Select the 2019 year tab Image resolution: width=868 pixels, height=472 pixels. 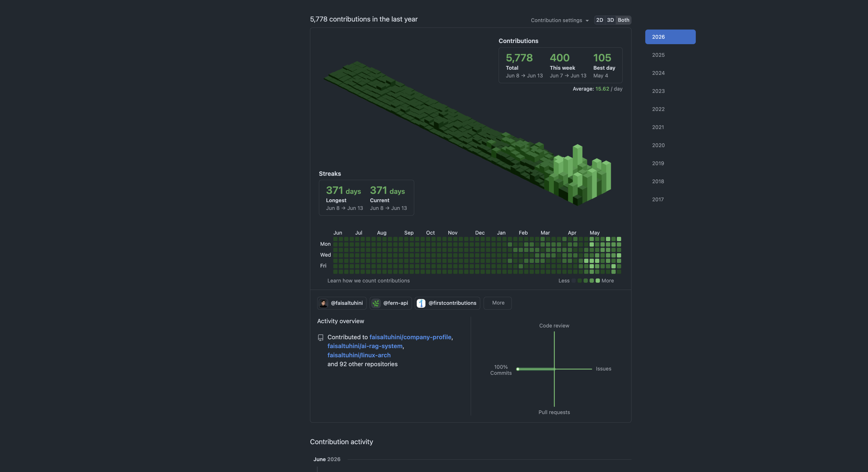click(x=670, y=163)
